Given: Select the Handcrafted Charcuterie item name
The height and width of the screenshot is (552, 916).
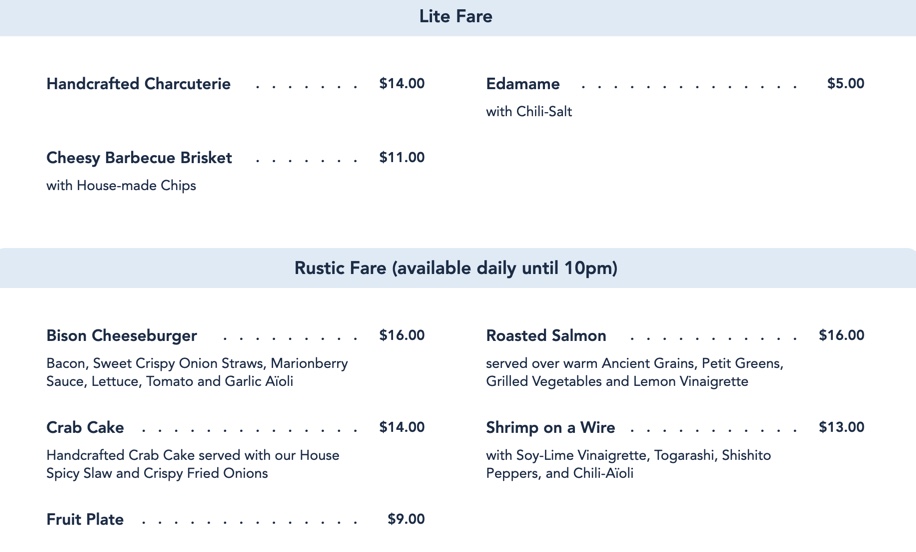Looking at the screenshot, I should tap(138, 84).
